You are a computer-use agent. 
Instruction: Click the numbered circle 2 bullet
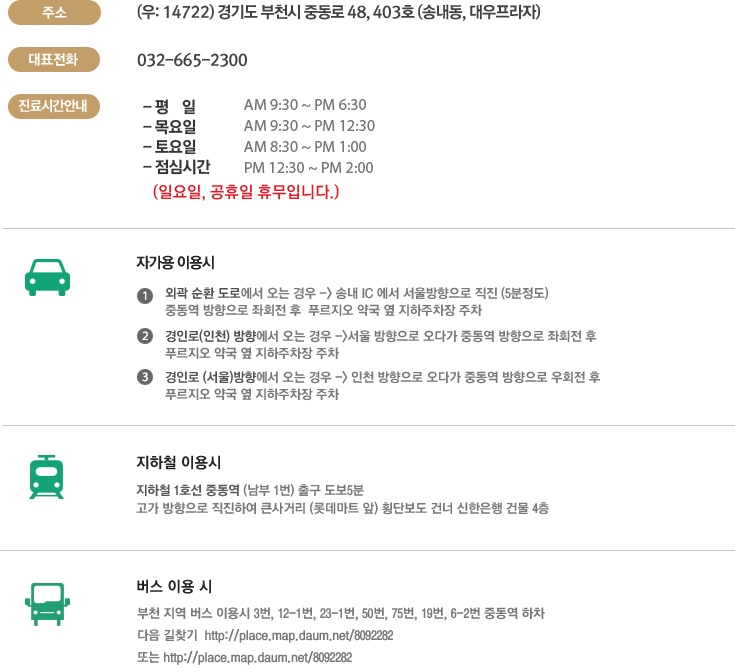click(x=145, y=336)
